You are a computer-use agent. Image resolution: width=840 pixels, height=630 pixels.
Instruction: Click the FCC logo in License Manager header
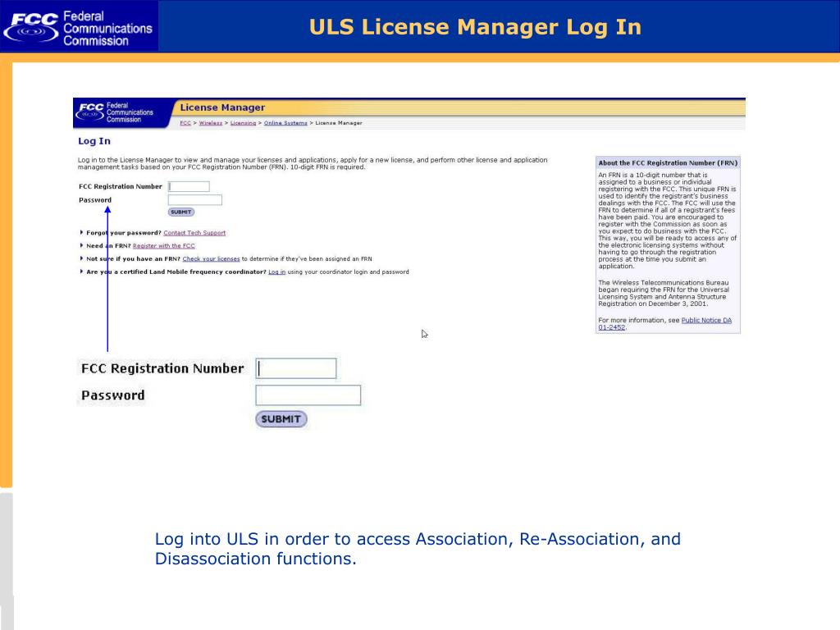116,112
